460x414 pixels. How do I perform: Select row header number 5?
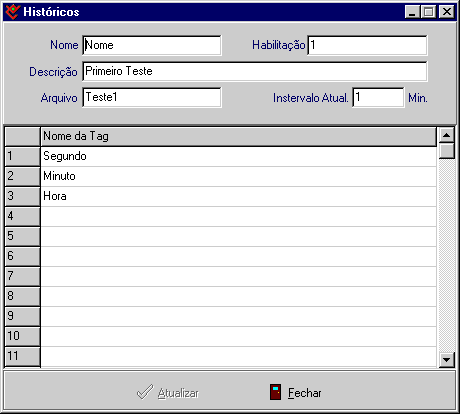click(x=22, y=236)
